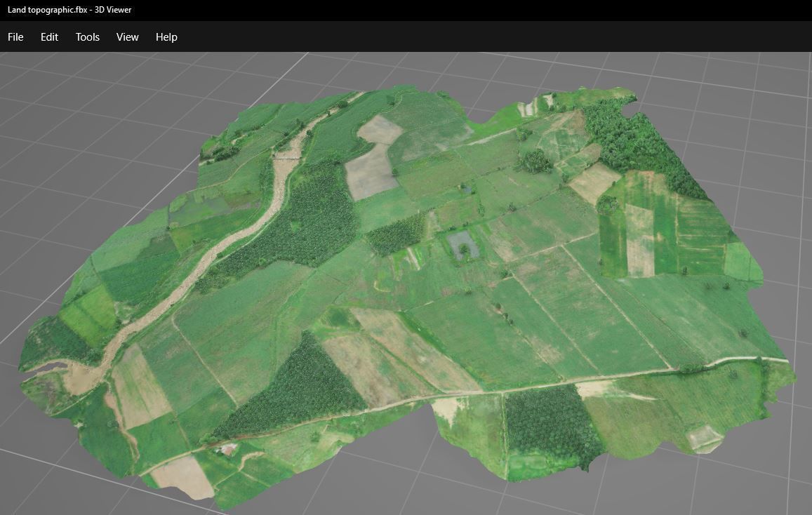Viewport: 812px width, 515px height.
Task: Open the Help menu
Action: [166, 36]
